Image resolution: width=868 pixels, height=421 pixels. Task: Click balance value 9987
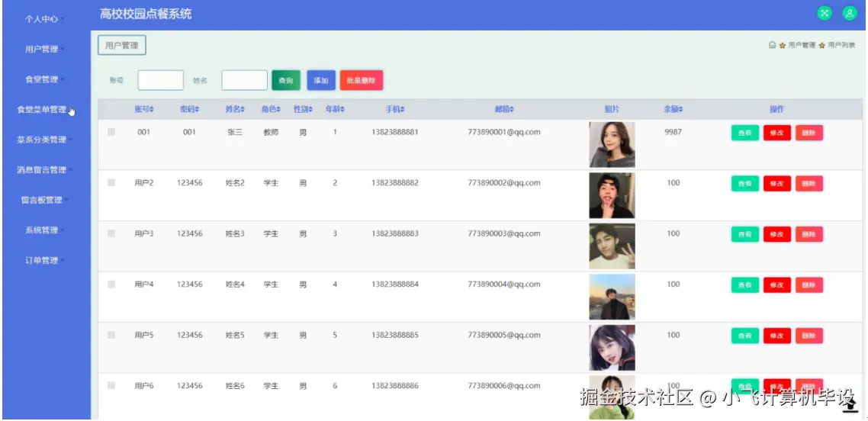click(674, 132)
